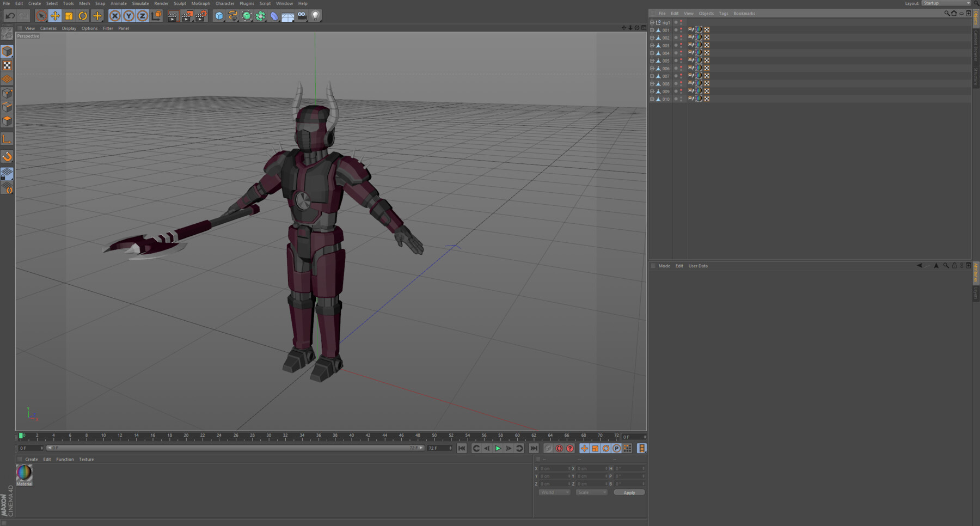Click the Material thumbnail sphere
Viewport: 980px width, 526px height.
click(24, 472)
